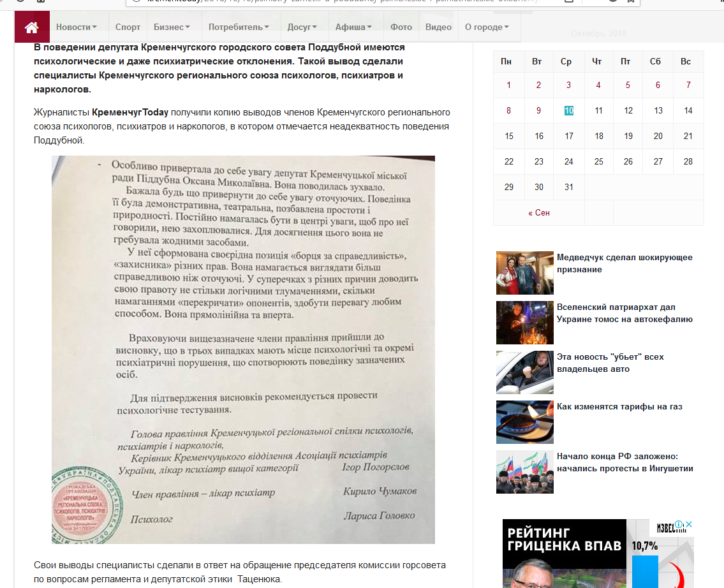Expand the Бизнес dropdown menu

click(x=172, y=27)
